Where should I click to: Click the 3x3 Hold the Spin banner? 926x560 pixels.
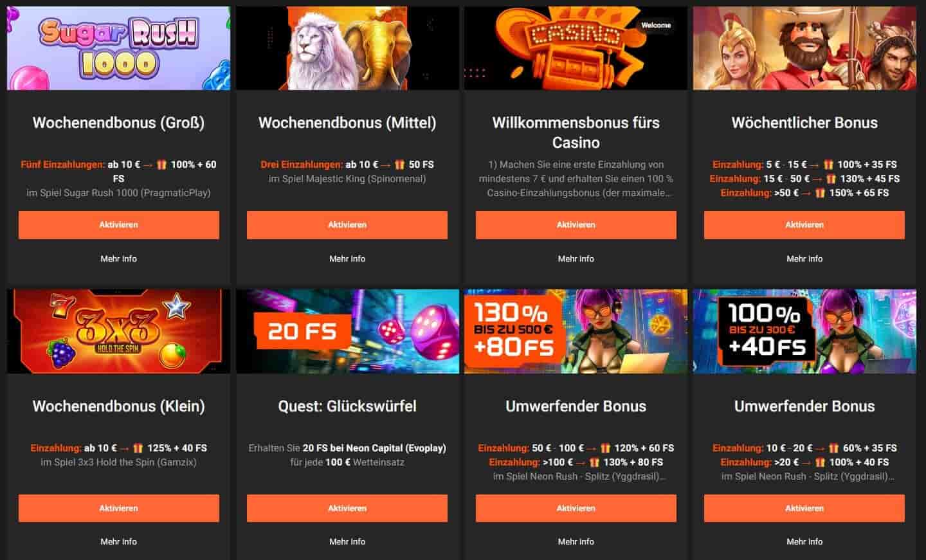(118, 331)
